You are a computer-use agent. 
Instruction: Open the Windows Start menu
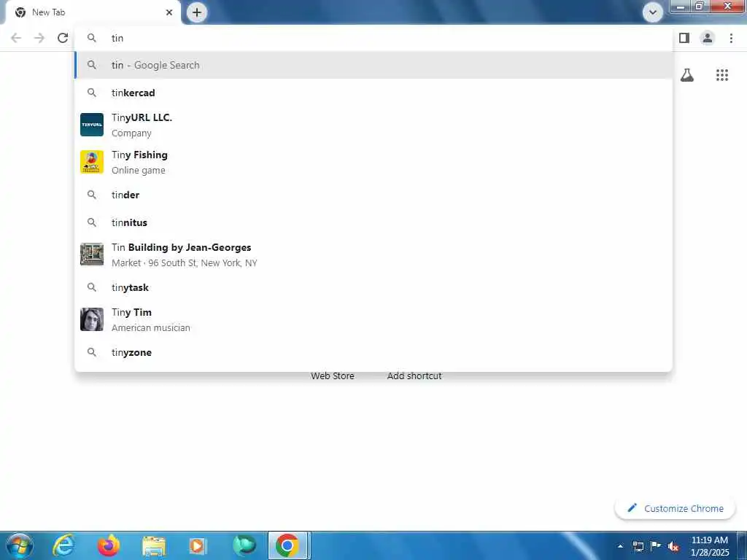click(20, 545)
